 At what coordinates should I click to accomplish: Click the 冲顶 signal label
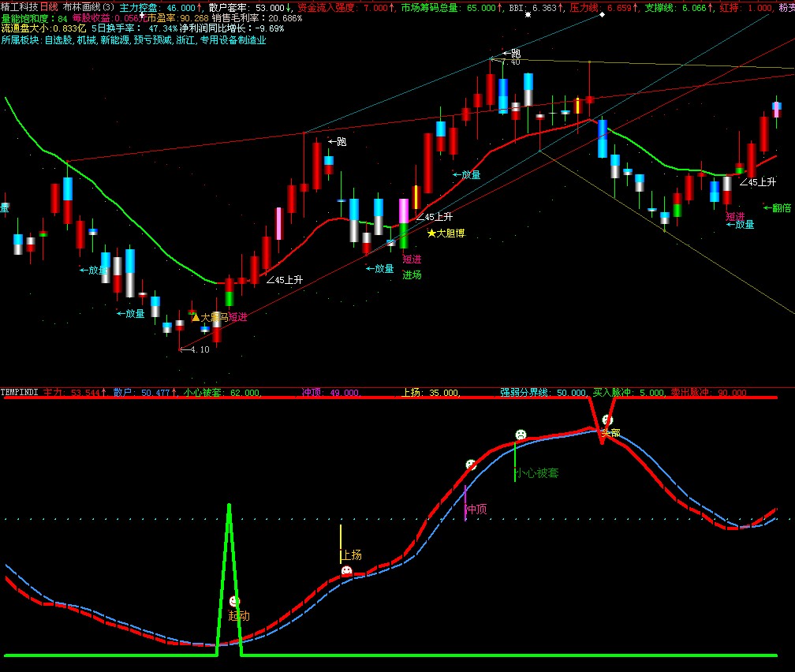[476, 510]
